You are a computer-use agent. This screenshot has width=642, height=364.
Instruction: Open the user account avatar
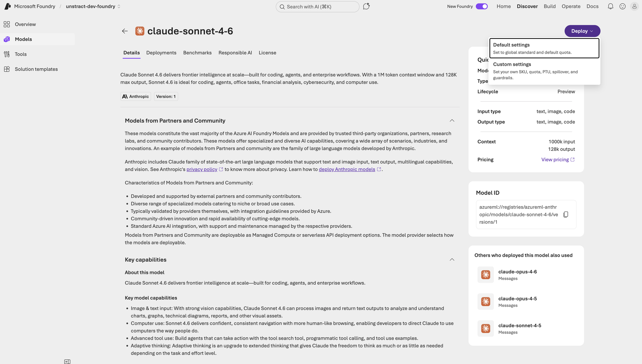click(x=634, y=6)
